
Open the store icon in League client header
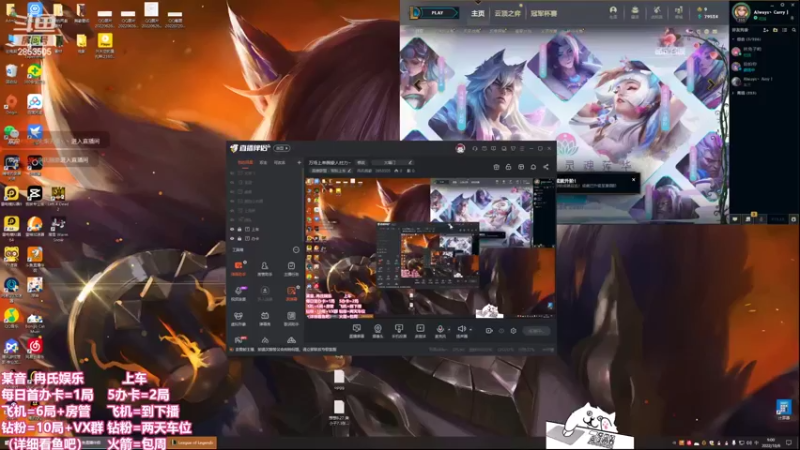click(x=679, y=12)
